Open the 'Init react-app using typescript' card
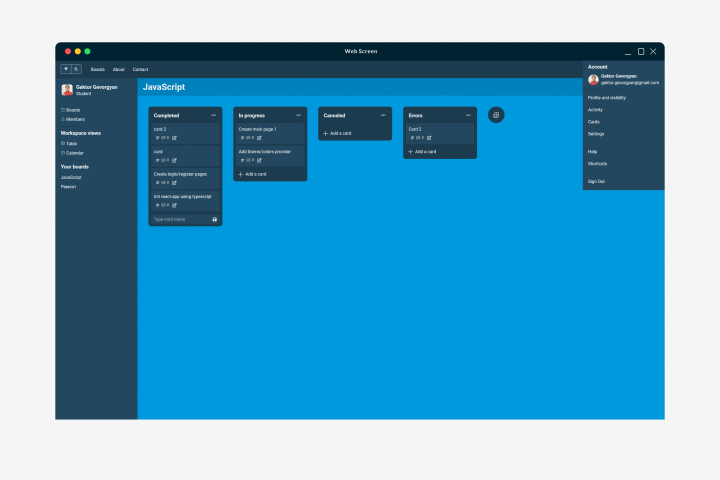This screenshot has width=720, height=480. pos(185,201)
